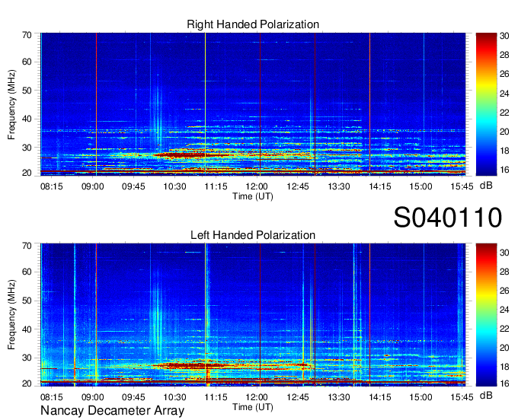Click the 12:00 tick under Right Handed plot

click(x=257, y=186)
